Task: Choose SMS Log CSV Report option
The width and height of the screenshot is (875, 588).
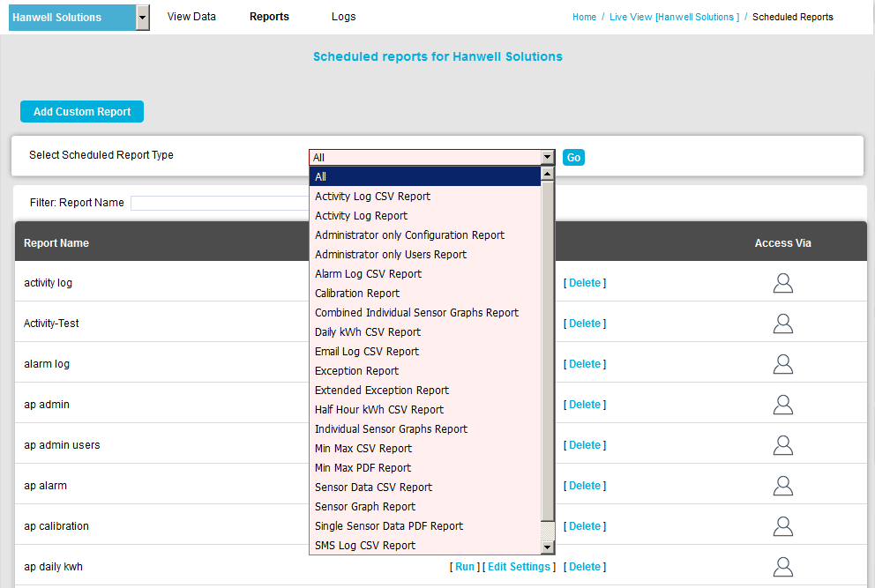Action: pos(424,545)
